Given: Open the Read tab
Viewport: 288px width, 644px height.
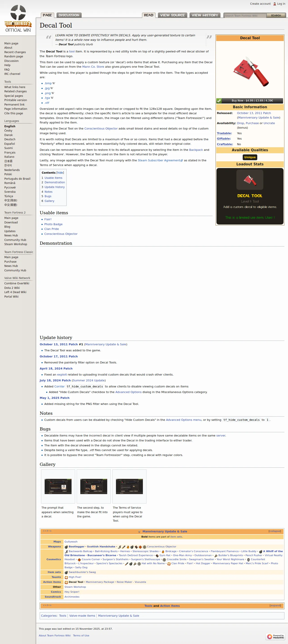Looking at the screenshot, I should pyautogui.click(x=149, y=15).
